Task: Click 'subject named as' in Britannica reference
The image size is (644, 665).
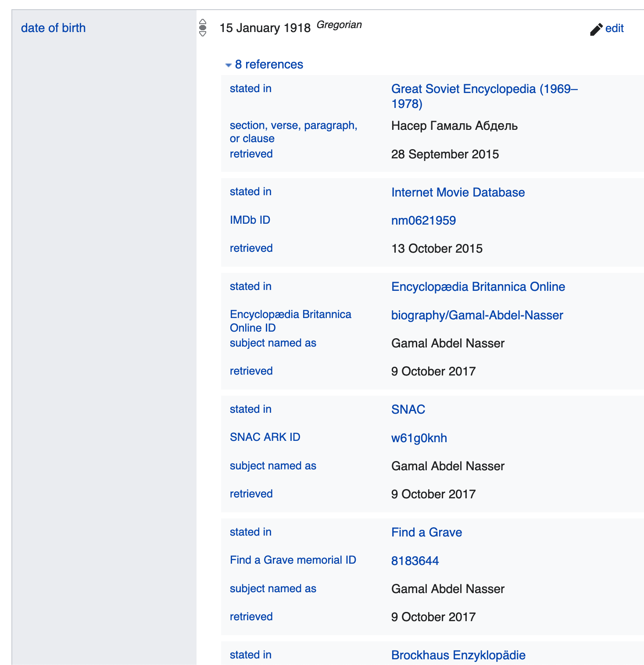Action: [273, 343]
